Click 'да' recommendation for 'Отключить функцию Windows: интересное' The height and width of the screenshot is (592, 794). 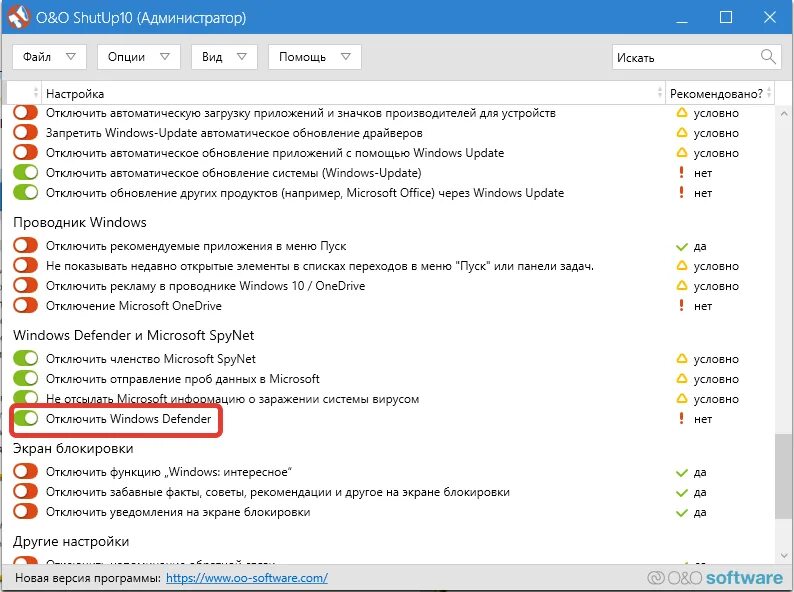click(x=700, y=472)
